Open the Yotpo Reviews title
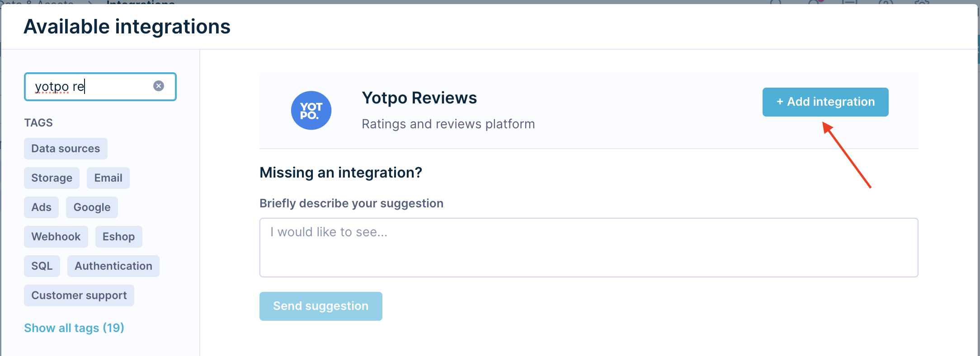Screen dimensions: 980x356 [419, 98]
